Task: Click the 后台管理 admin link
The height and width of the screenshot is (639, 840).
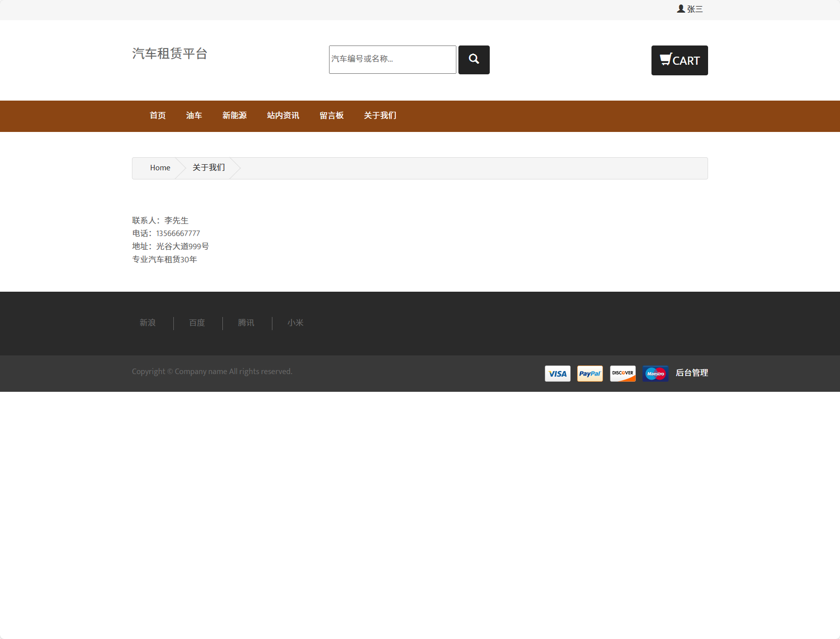Action: coord(692,373)
